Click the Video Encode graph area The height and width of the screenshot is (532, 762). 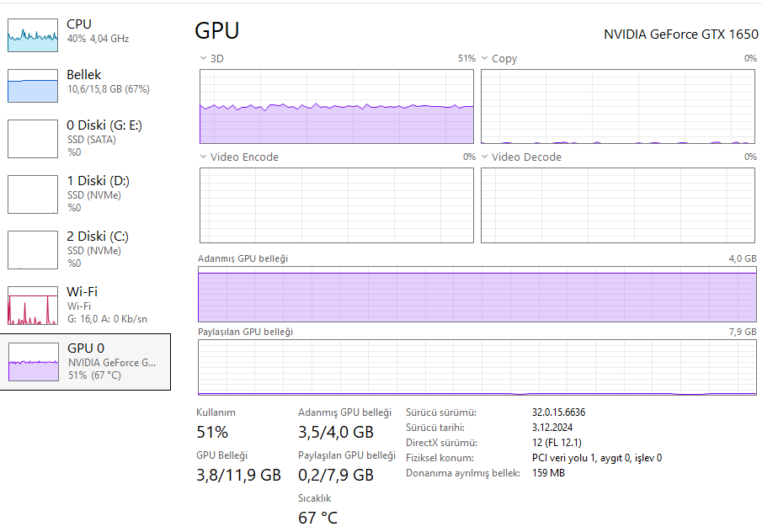(x=337, y=205)
